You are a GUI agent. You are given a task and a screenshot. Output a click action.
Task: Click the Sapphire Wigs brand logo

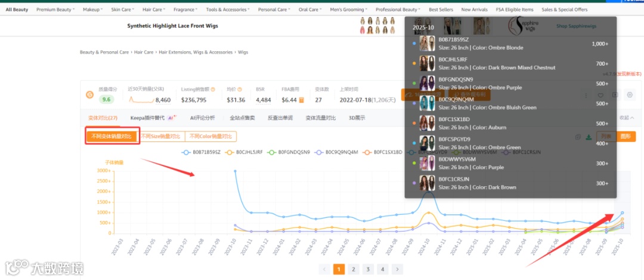(x=525, y=26)
